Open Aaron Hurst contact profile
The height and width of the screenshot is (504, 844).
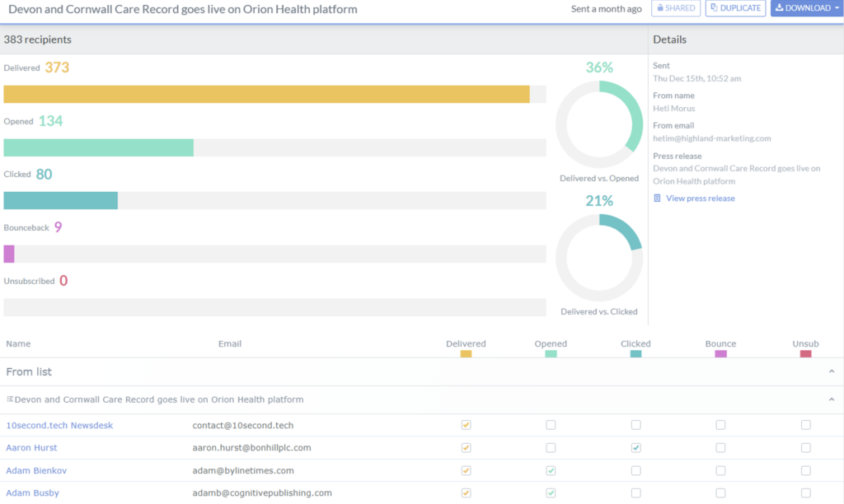(31, 448)
